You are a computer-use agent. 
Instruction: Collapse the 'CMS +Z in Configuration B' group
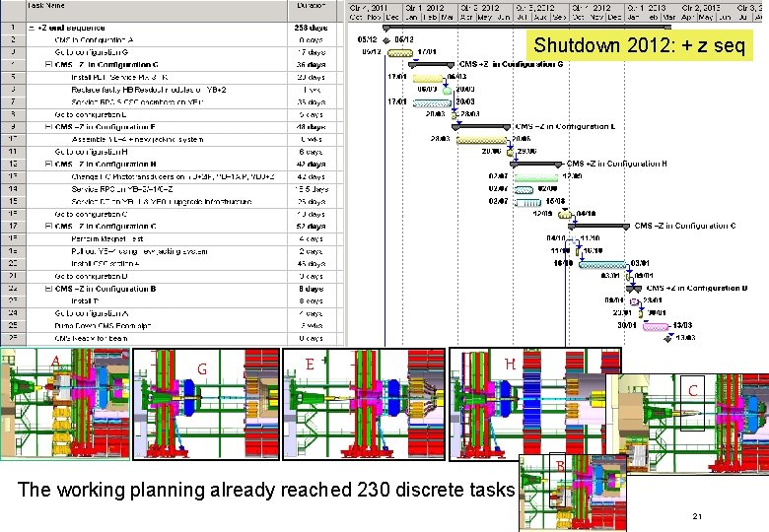[48, 289]
